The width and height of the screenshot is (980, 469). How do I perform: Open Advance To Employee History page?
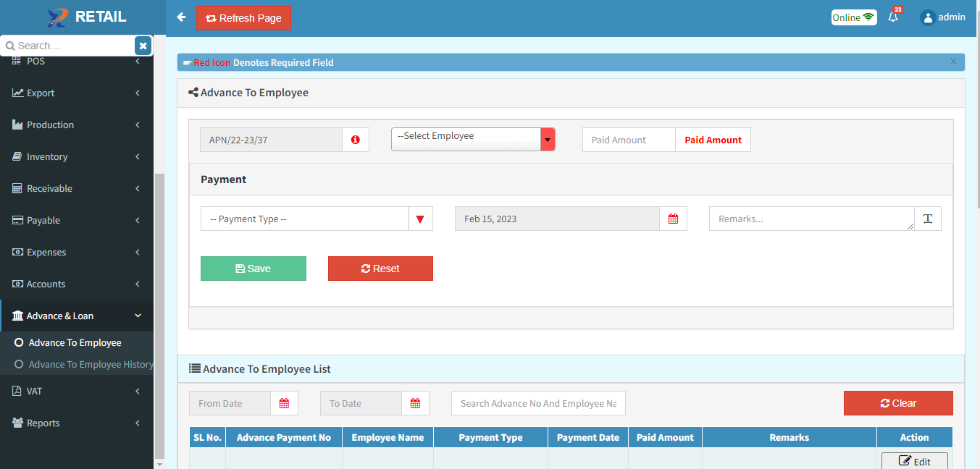pos(90,364)
